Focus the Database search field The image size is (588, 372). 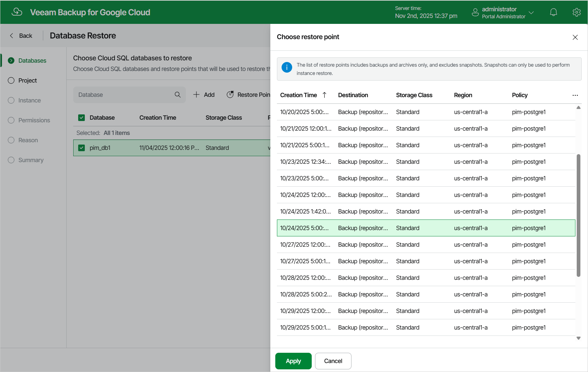click(130, 95)
